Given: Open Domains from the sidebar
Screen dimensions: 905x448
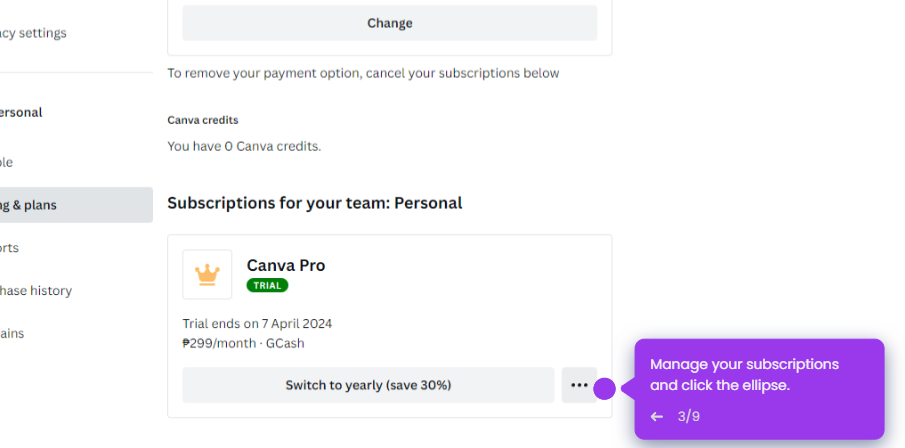Looking at the screenshot, I should (12, 334).
